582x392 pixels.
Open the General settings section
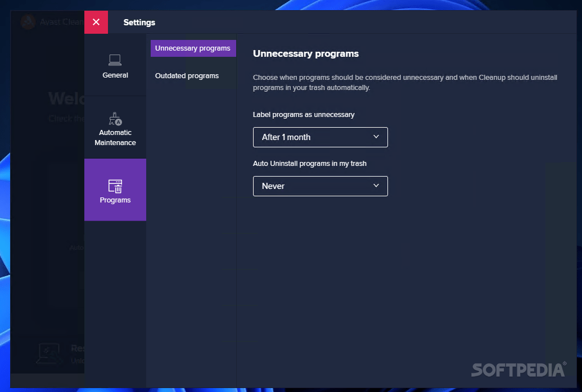click(115, 65)
